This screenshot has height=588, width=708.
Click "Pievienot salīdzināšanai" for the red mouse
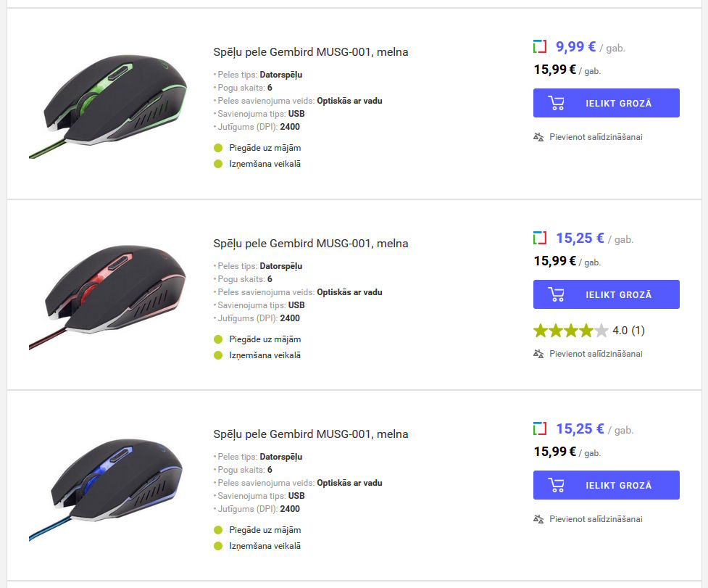coord(596,354)
